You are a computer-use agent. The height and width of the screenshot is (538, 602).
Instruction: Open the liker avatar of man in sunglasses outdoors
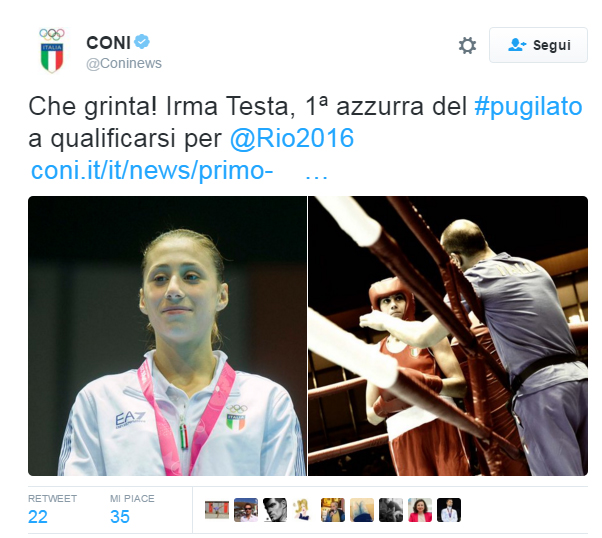(246, 510)
